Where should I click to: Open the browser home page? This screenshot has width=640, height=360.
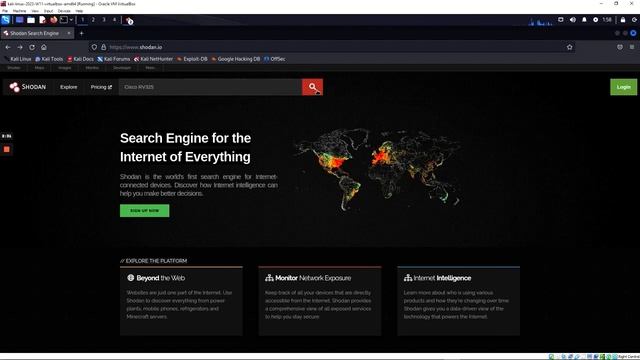44,47
